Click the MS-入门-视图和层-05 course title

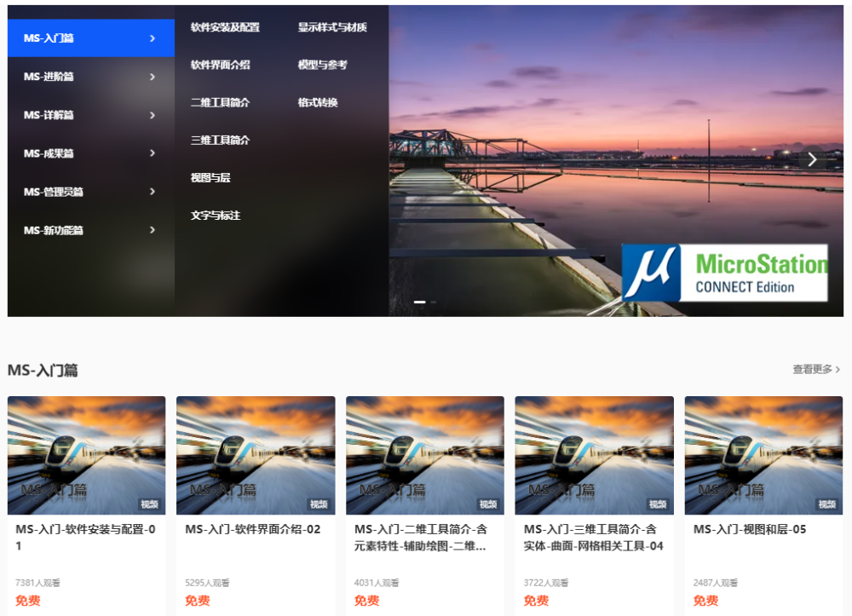(x=749, y=529)
